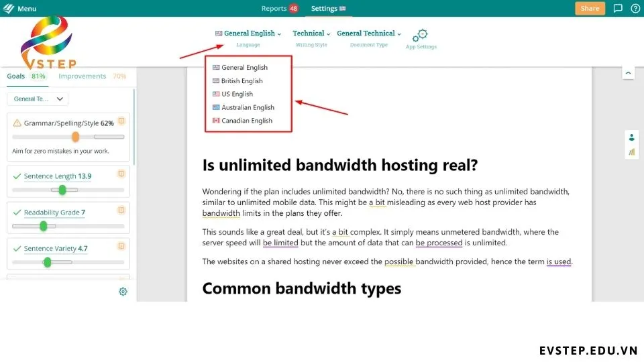Click the underlined word "bandwidth" in first paragraph

221,213
